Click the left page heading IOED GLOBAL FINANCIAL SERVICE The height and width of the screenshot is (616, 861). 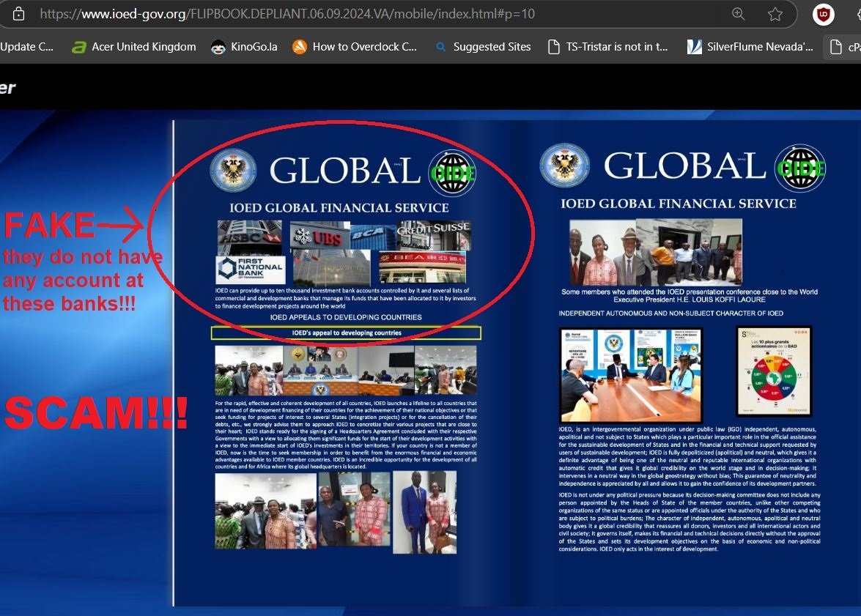tap(339, 207)
